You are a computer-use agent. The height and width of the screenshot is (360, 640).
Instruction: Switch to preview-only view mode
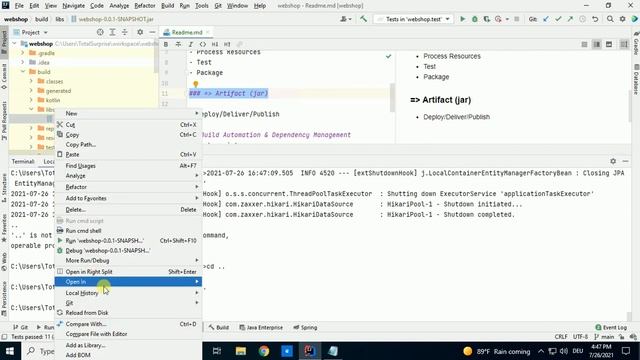(609, 44)
